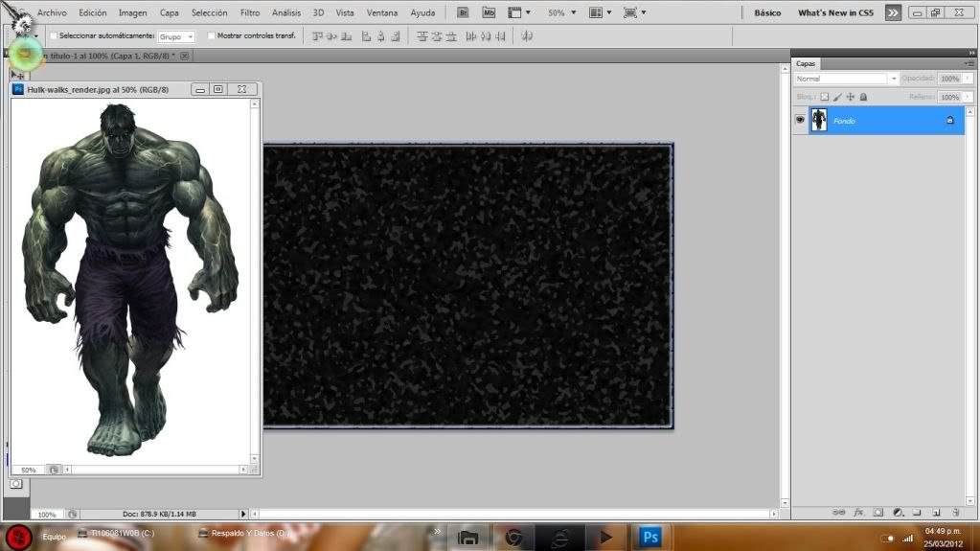
Task: Add a layer style with fx icon
Action: coord(858,513)
